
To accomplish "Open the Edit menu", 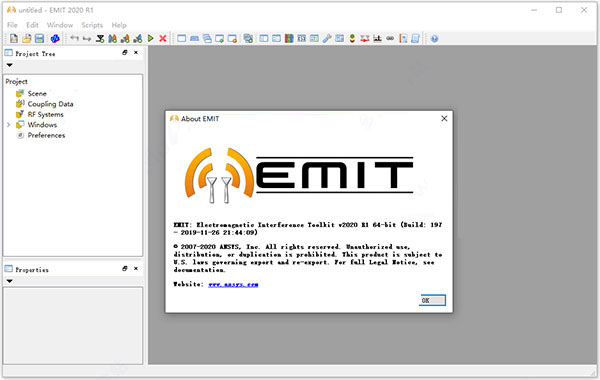I will click(x=32, y=25).
